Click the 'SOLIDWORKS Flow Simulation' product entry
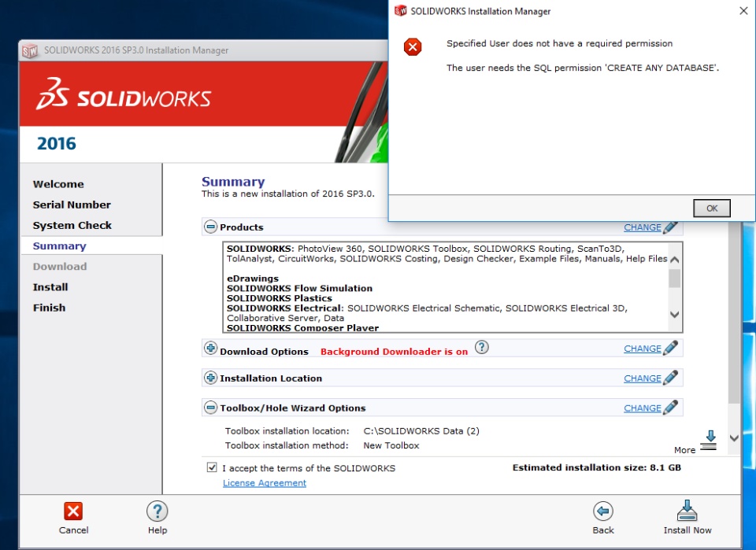 (299, 288)
